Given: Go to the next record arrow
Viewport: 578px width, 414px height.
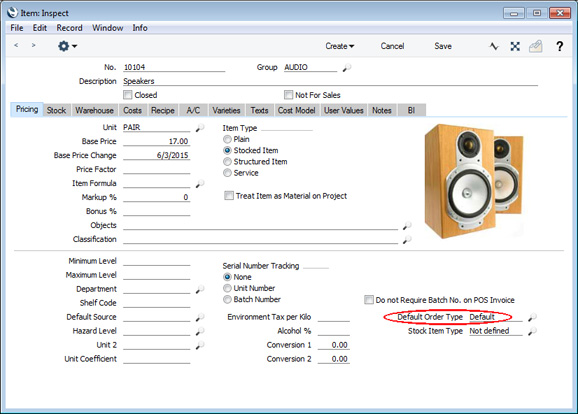Looking at the screenshot, I should pos(34,45).
